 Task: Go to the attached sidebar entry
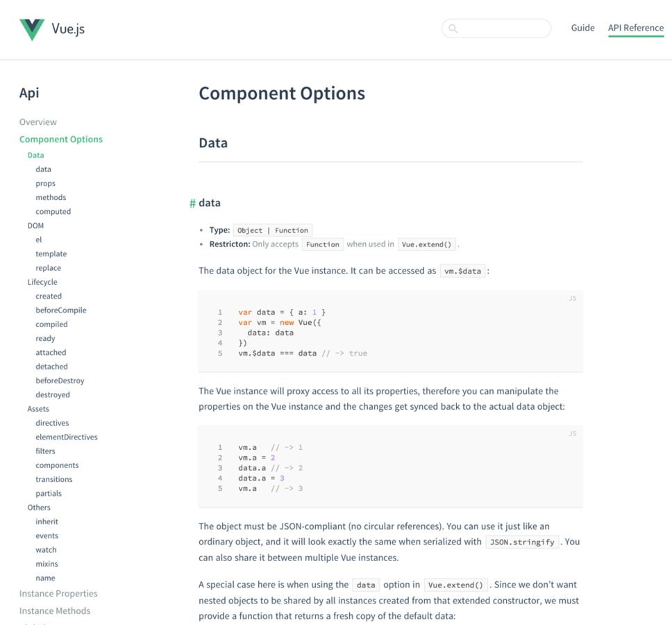(51, 352)
